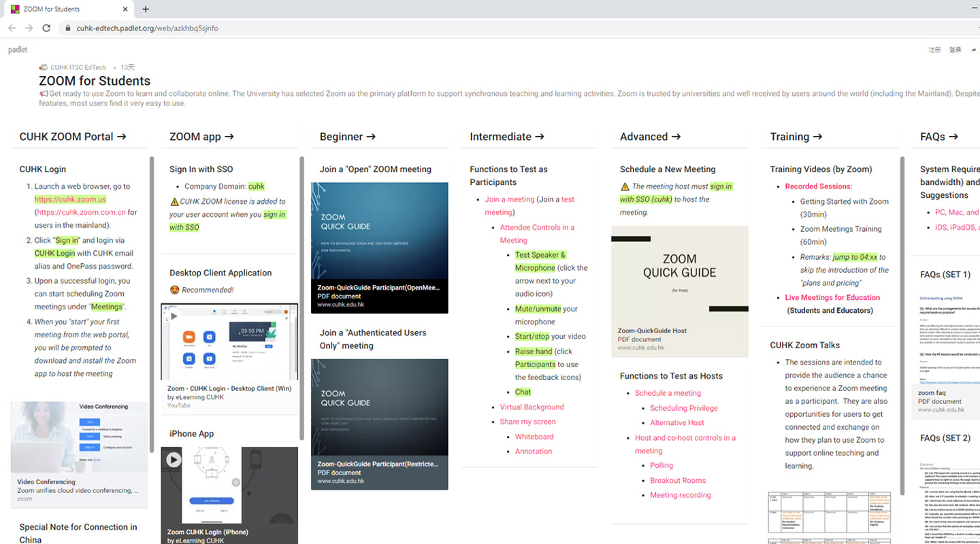This screenshot has height=544, width=980.
Task: Open Scheduling Privilege link
Action: click(684, 408)
